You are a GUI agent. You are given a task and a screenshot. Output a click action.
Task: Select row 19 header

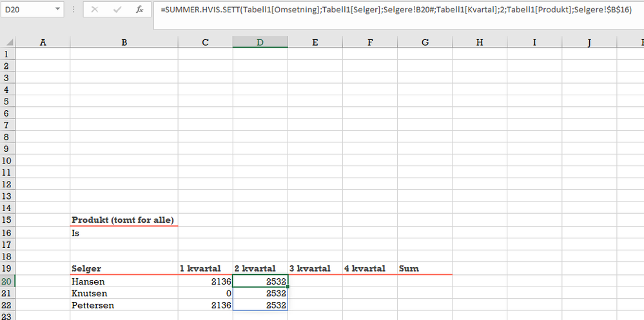coord(7,268)
